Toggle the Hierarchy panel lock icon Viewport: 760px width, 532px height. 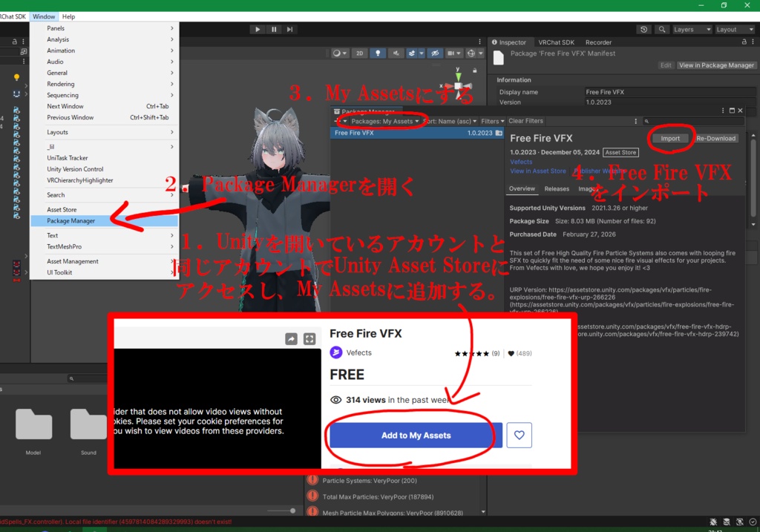[15, 42]
